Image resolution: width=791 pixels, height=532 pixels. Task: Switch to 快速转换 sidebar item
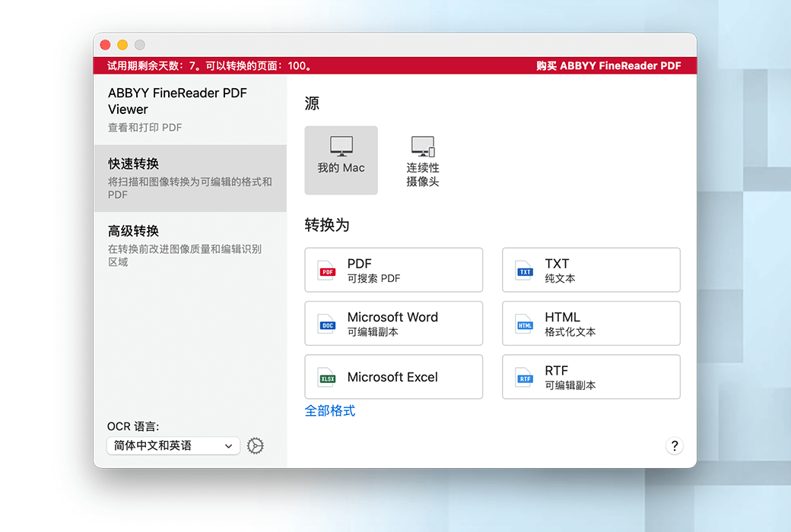point(189,178)
